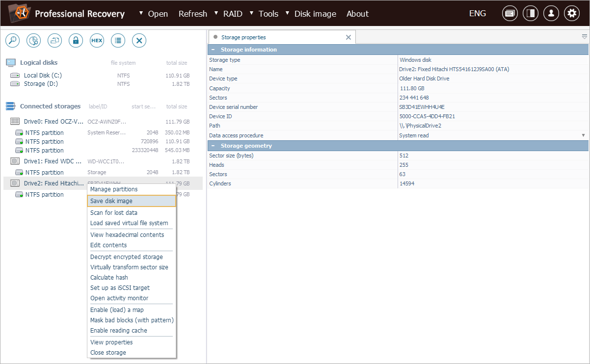Choose Close storage in context menu

pyautogui.click(x=132, y=353)
